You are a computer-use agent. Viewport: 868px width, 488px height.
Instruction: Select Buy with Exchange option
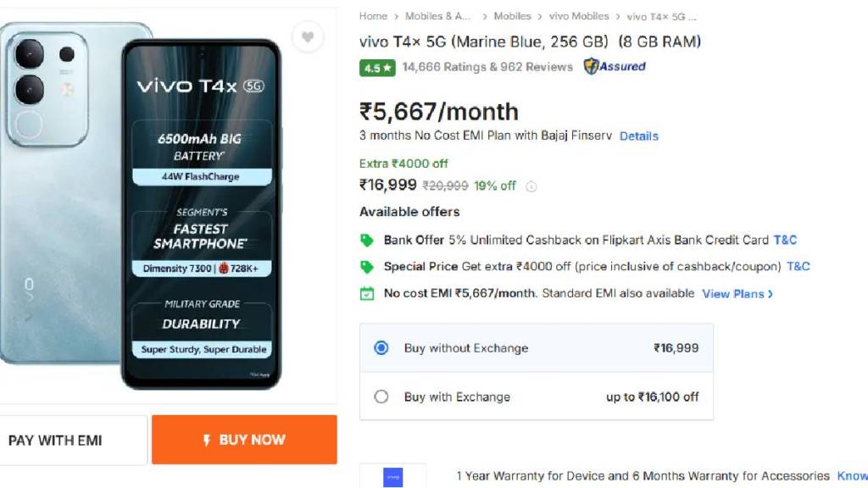381,396
